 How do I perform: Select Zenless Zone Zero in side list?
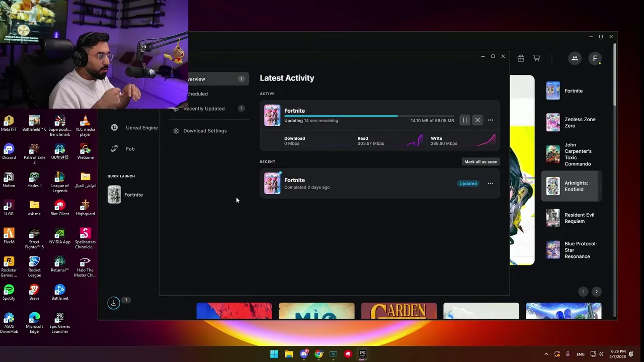[571, 122]
